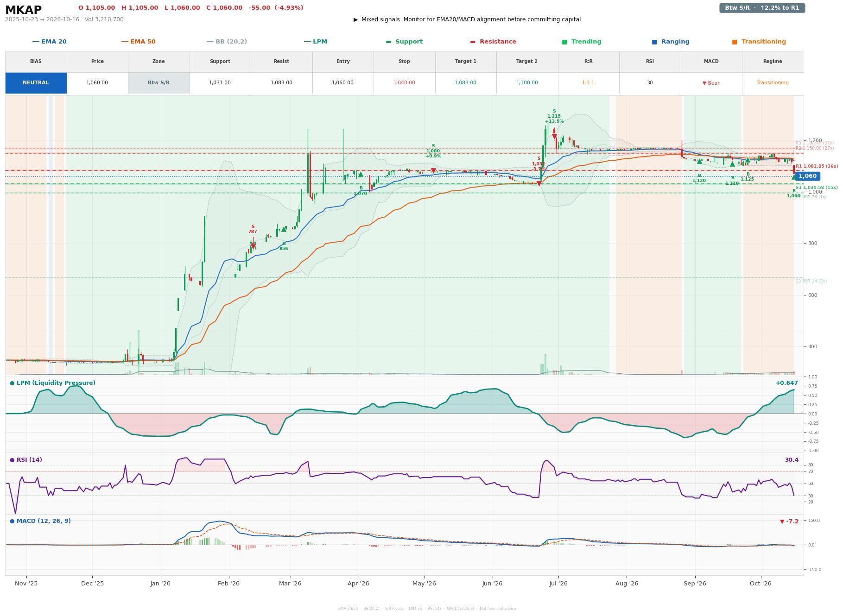Click the MKAP ticker symbol
Image resolution: width=843 pixels, height=616 pixels.
pos(23,10)
